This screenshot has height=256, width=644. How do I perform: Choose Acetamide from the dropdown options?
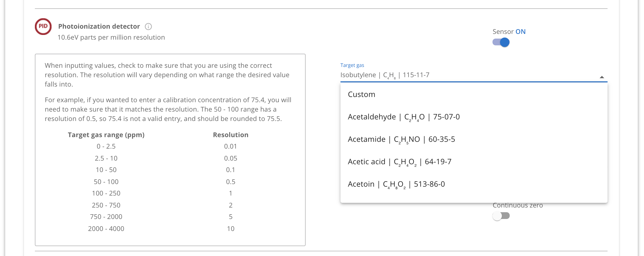pyautogui.click(x=401, y=139)
